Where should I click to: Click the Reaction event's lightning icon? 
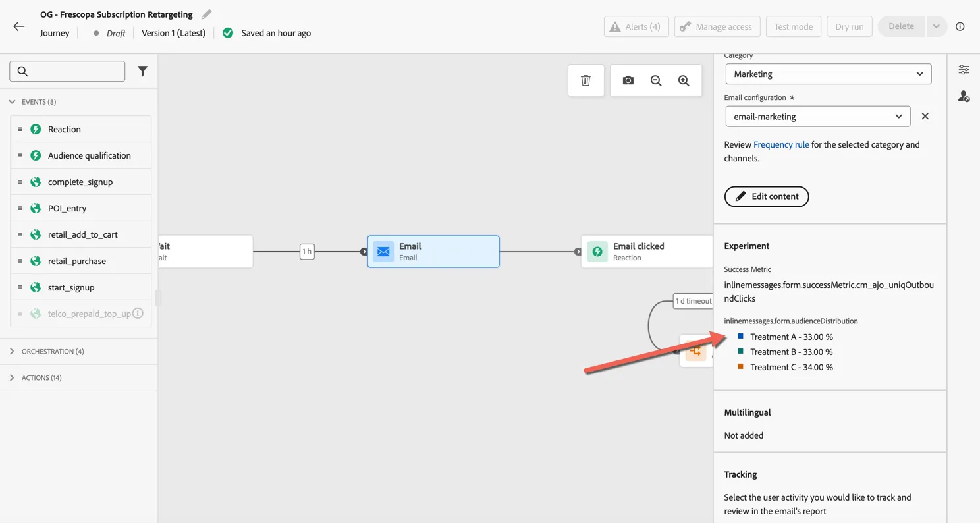pos(36,129)
